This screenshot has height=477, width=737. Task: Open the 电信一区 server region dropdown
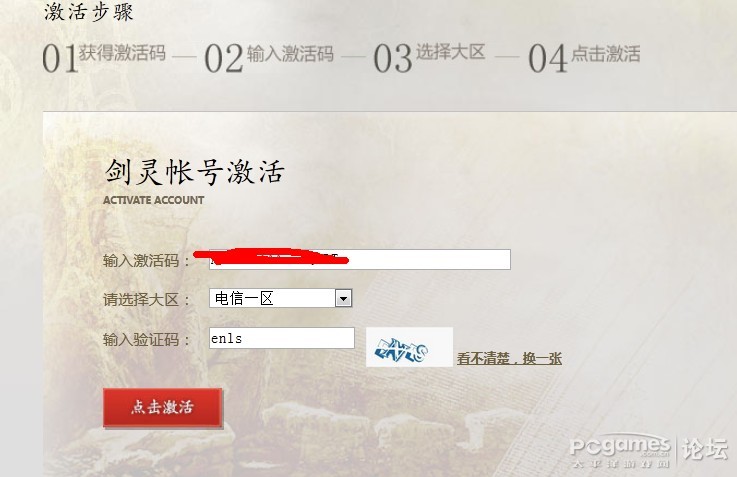pos(281,298)
